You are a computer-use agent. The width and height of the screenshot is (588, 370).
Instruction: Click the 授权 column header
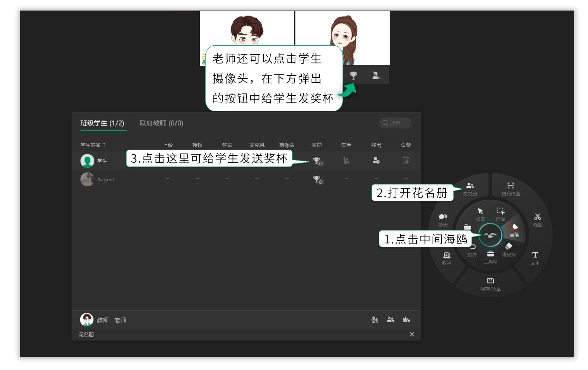point(197,145)
